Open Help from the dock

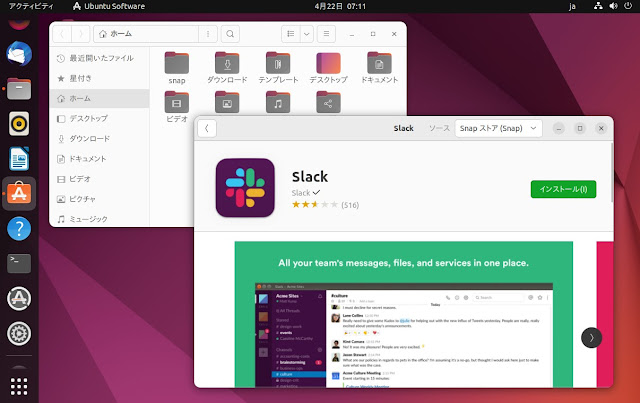[19, 229]
